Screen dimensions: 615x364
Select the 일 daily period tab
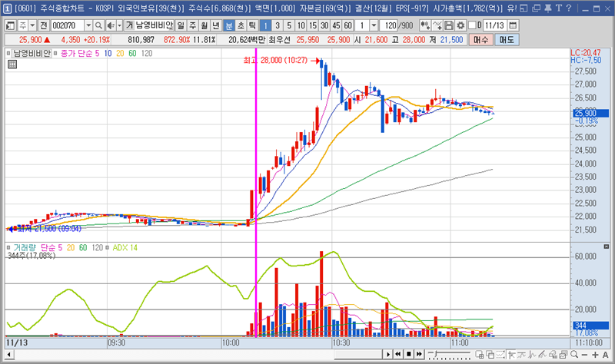(x=181, y=25)
